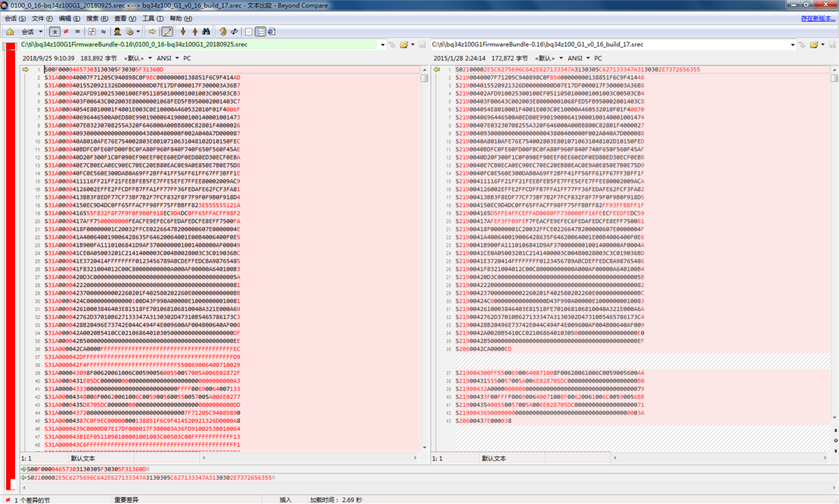Click right line 43 S20600437E000038
Screen dimensions: 839x504
coord(484,421)
